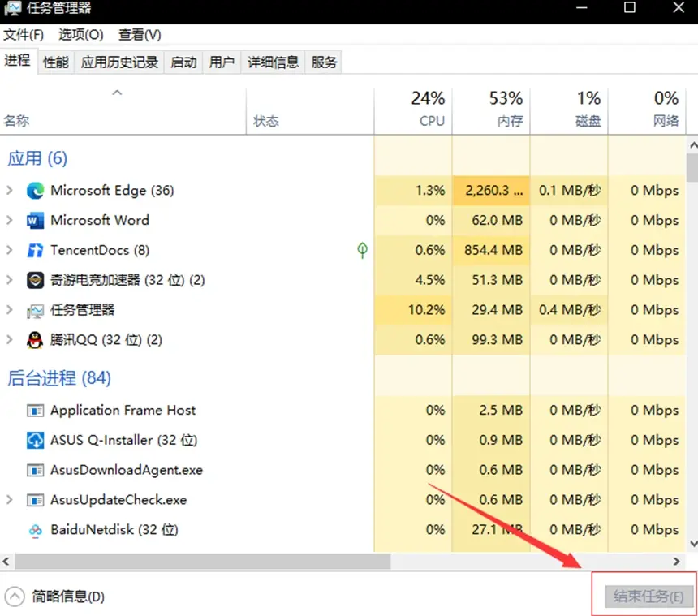Select the 应用 (6) group header
The image size is (698, 616).
pyautogui.click(x=37, y=158)
